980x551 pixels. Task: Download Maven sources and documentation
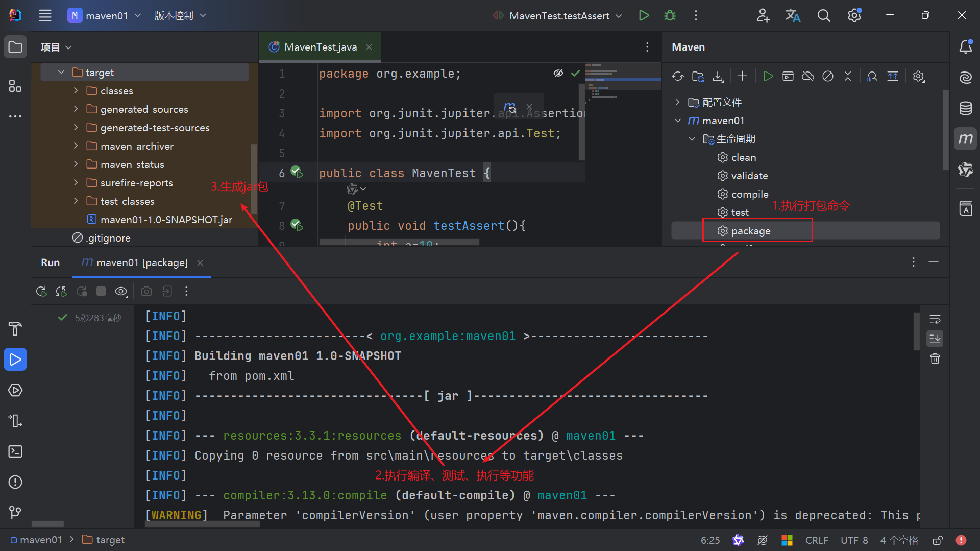718,76
